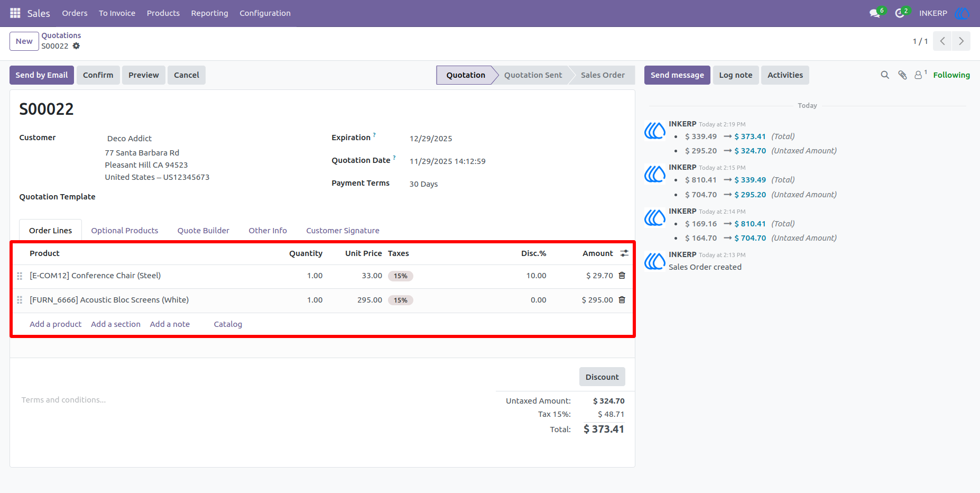Grab the Acoustic Bloc Screens drag handle

(x=20, y=300)
